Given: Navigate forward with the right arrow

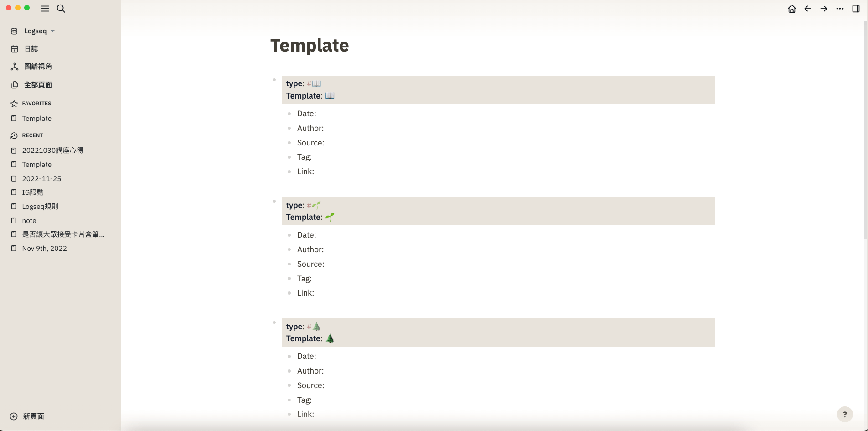Looking at the screenshot, I should (x=824, y=9).
